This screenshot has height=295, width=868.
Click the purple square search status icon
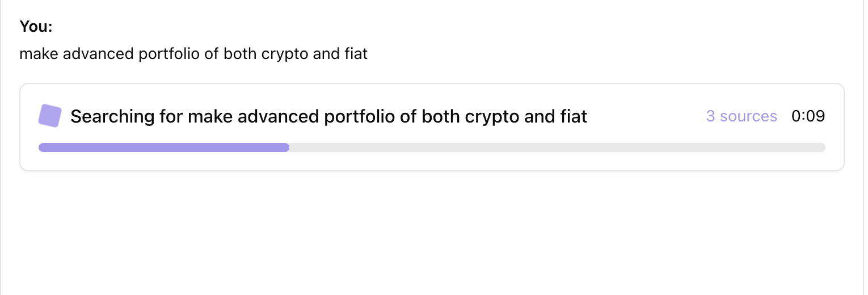pos(49,116)
